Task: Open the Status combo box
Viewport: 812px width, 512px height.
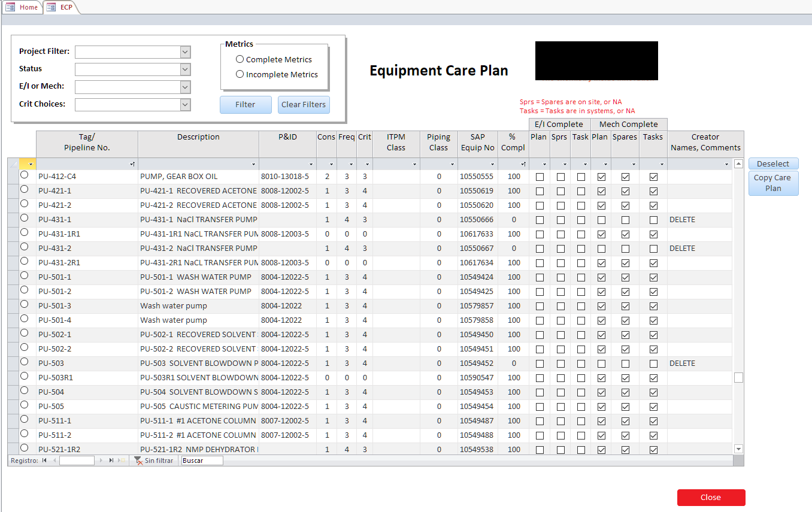Action: click(x=185, y=69)
